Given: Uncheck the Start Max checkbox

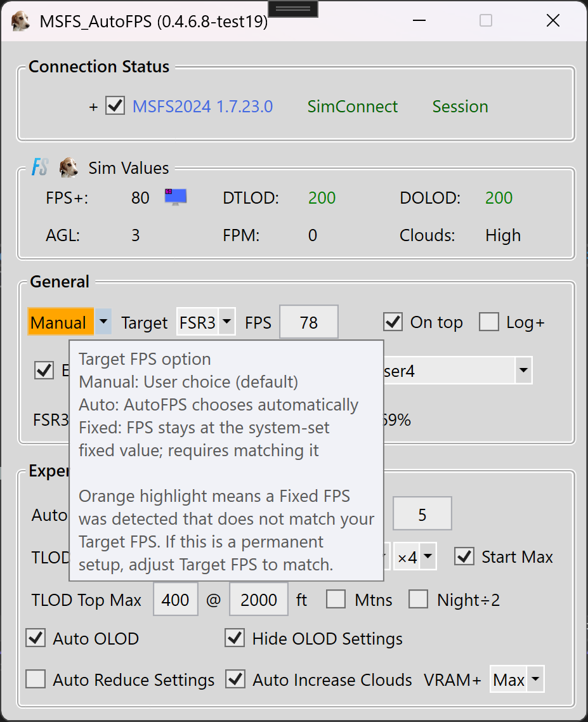Looking at the screenshot, I should point(464,556).
